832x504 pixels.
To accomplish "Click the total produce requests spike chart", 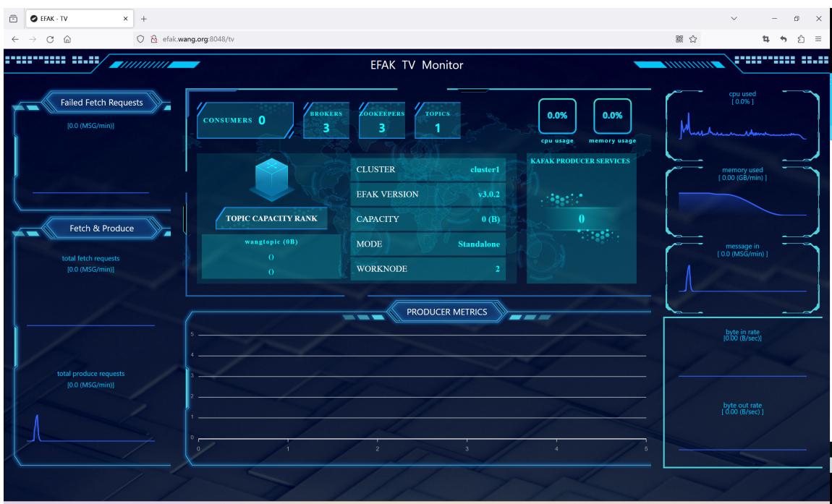I will coord(90,428).
